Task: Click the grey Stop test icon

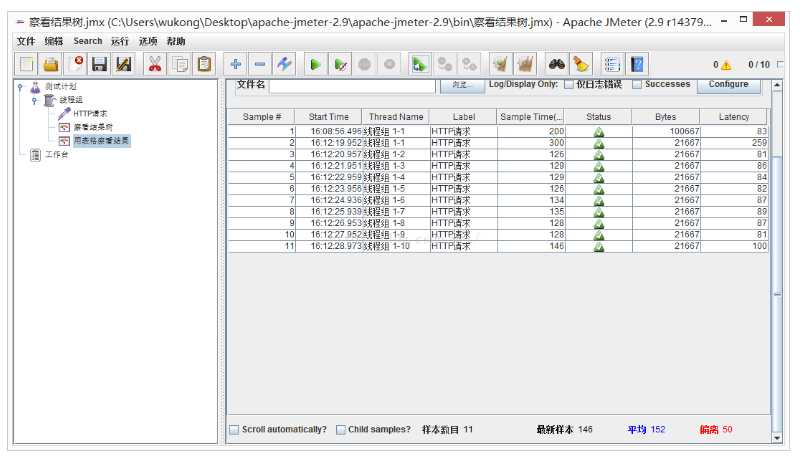Action: [364, 64]
